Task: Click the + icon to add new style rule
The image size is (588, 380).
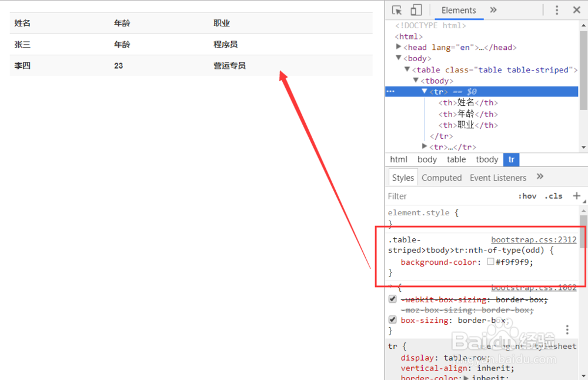Action: (x=577, y=196)
